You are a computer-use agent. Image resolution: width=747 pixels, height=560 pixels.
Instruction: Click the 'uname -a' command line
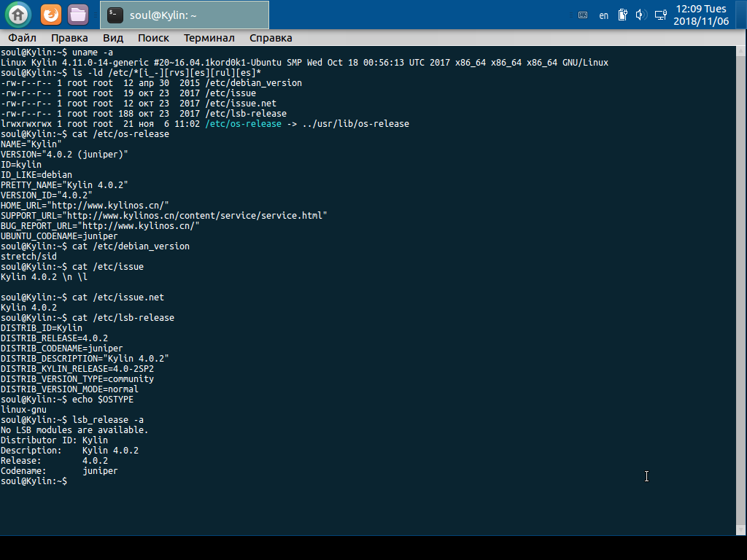(57, 52)
